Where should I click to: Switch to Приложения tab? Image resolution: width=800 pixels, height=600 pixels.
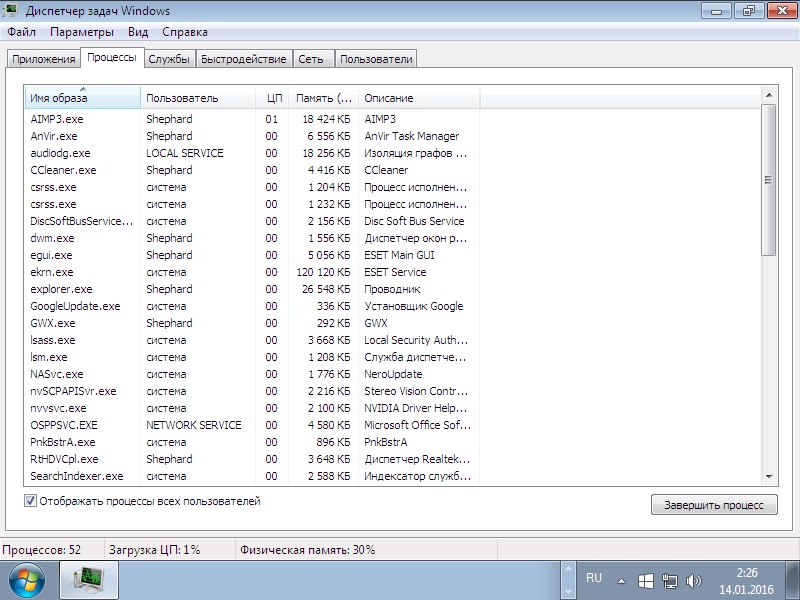pos(43,59)
